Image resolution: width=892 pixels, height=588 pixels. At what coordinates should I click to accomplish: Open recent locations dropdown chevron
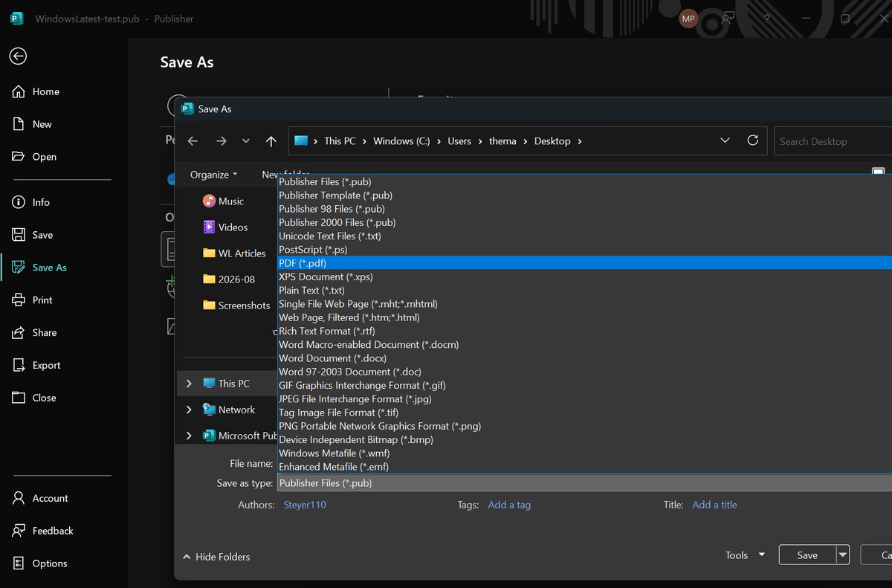[246, 141]
